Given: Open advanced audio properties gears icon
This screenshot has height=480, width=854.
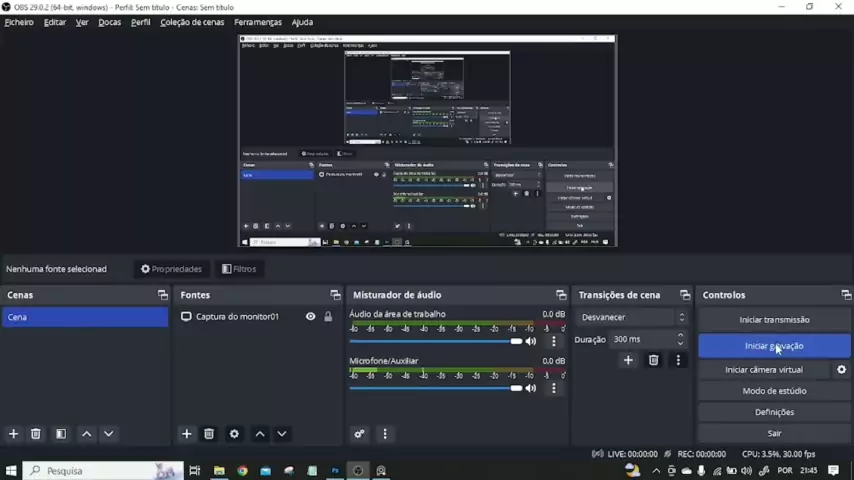Looking at the screenshot, I should click(360, 434).
